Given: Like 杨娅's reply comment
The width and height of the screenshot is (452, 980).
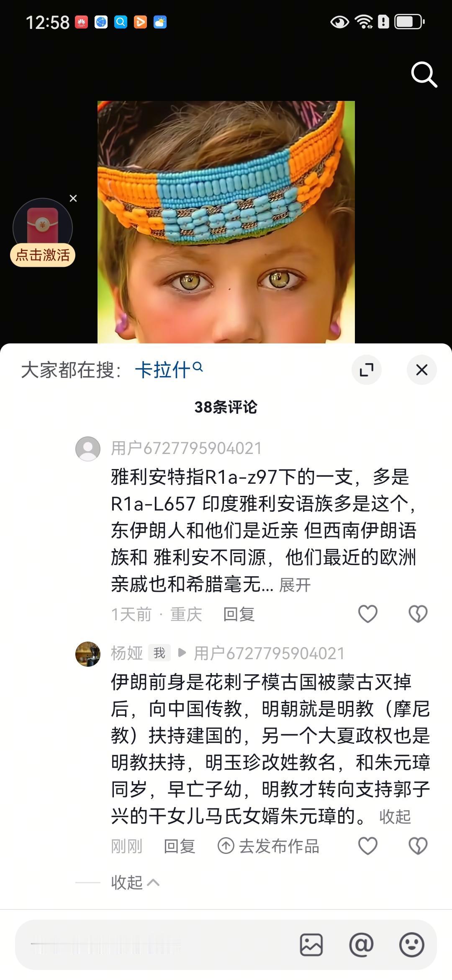Looking at the screenshot, I should tap(368, 846).
